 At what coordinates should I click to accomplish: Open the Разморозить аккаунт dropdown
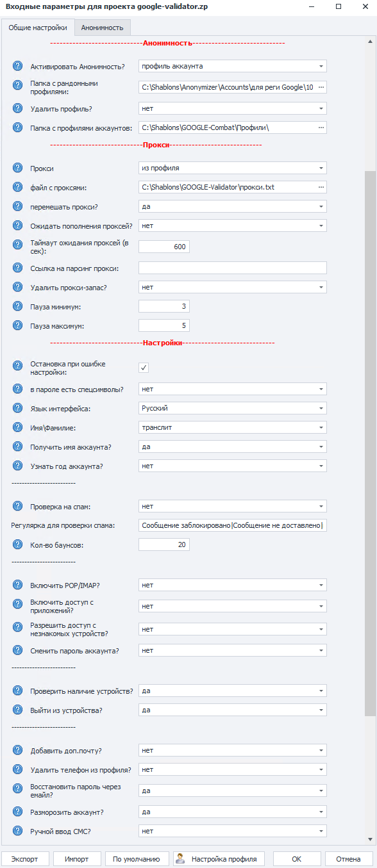(233, 812)
